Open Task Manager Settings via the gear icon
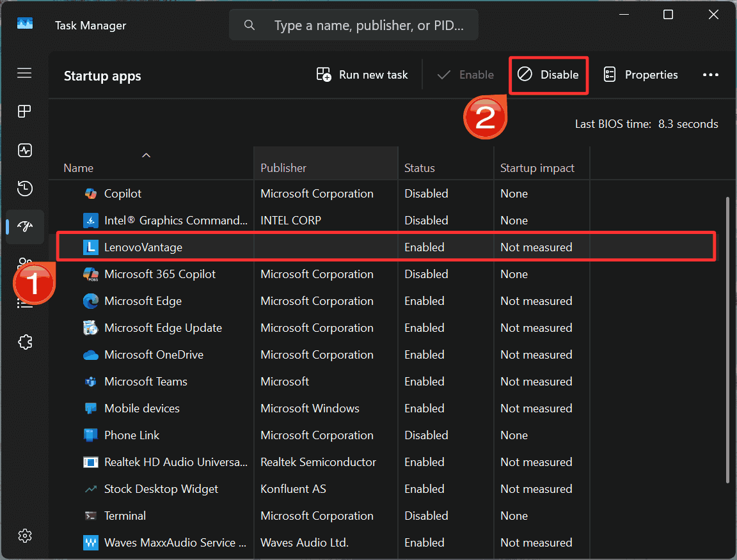This screenshot has height=560, width=737. [x=24, y=536]
